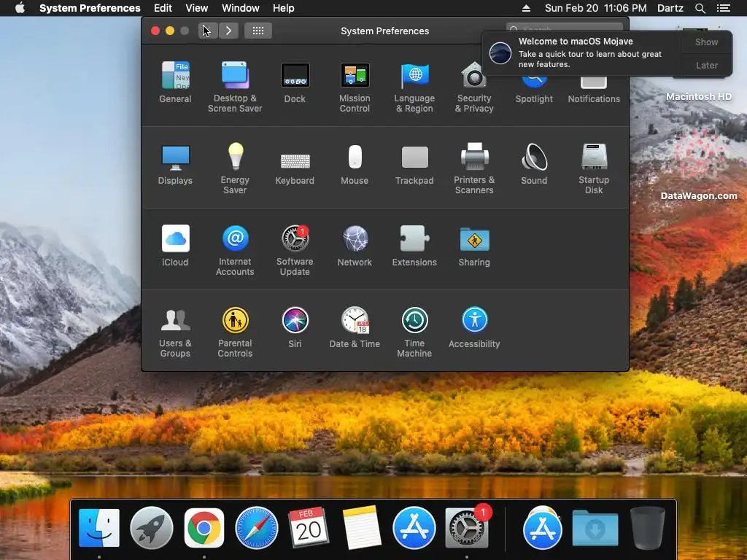747x560 pixels.
Task: Click the eject icon in menu bar
Action: click(x=526, y=8)
